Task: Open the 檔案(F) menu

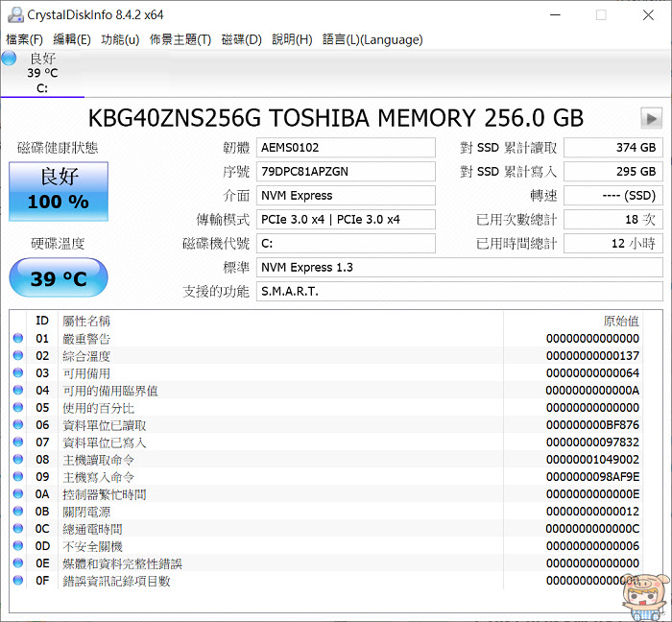Action: 24,39
